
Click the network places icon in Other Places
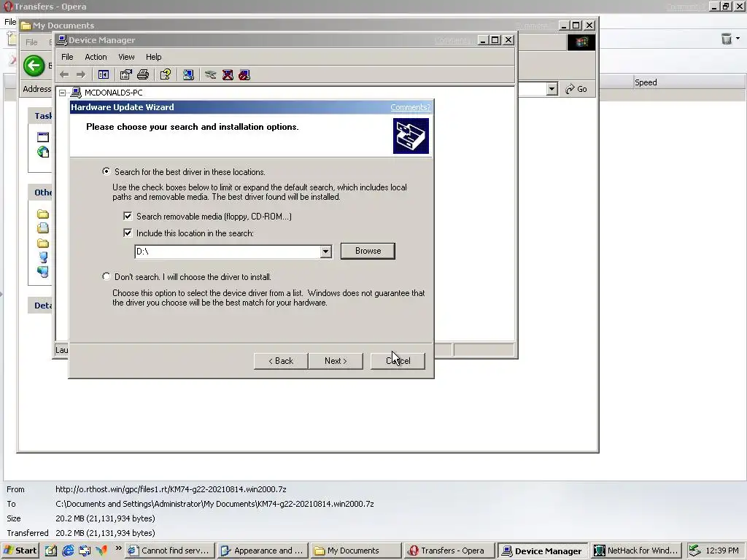pyautogui.click(x=43, y=272)
